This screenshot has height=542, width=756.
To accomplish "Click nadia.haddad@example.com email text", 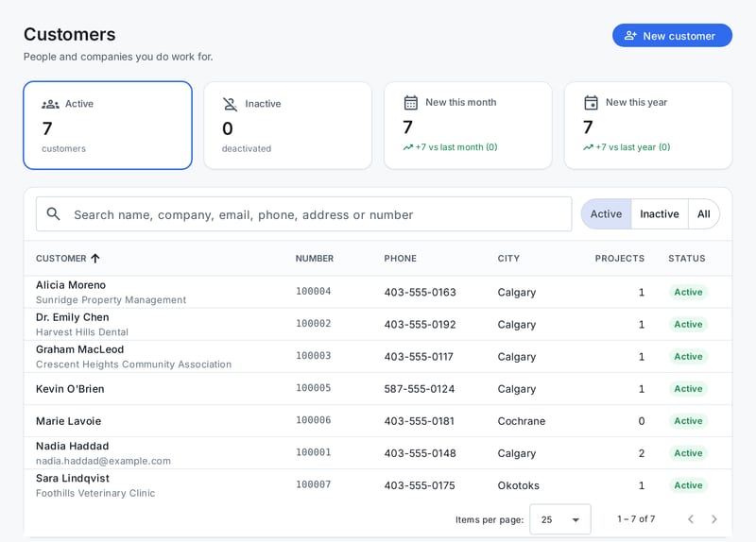I will [x=103, y=461].
